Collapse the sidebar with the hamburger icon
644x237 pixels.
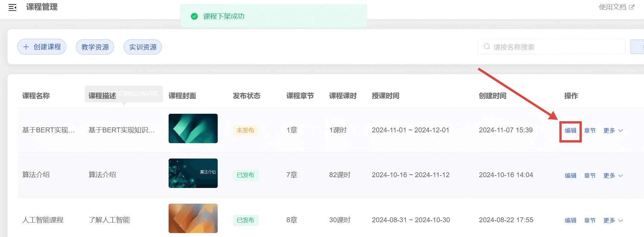point(12,8)
